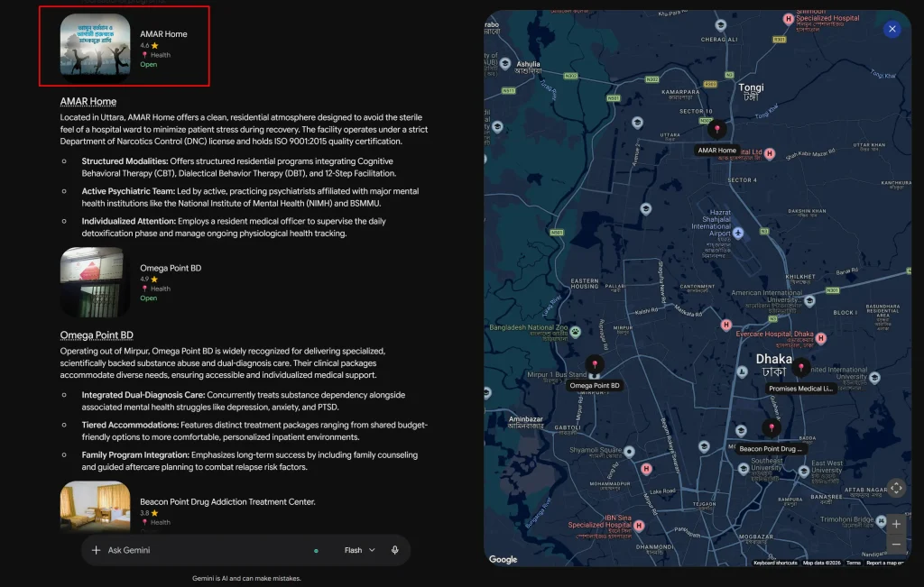Click the school cap icon above the CHERAG ALI label
This screenshot has width=924, height=587.
point(720,25)
